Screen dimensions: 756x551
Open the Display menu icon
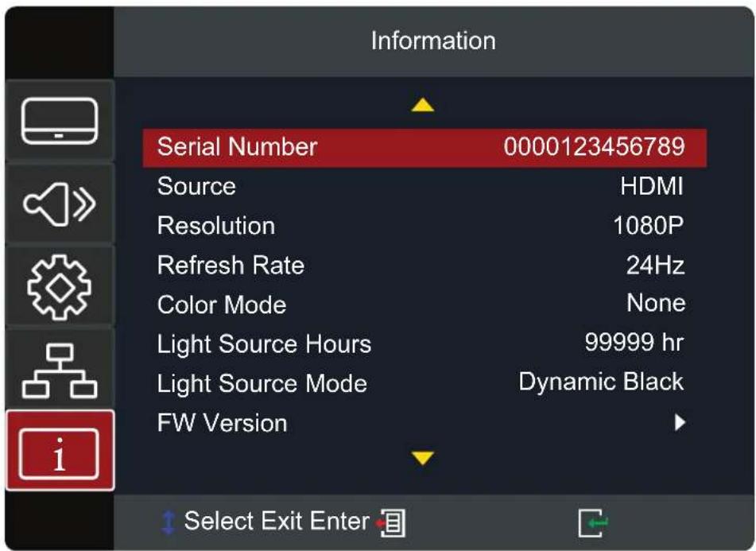tap(60, 121)
